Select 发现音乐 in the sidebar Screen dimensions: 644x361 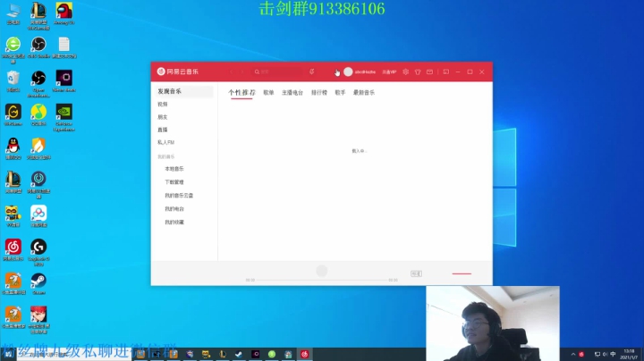(182, 91)
